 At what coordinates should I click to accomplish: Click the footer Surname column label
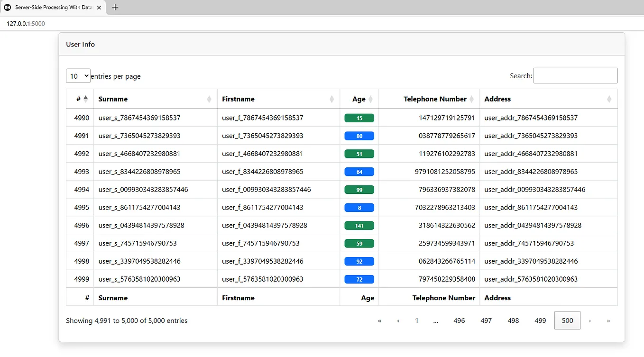coord(113,298)
